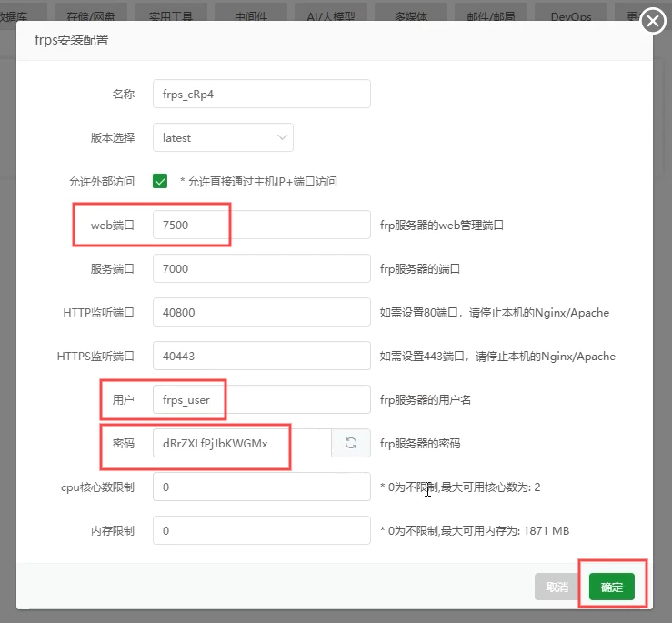The width and height of the screenshot is (672, 623).
Task: Focus the 服务端口 field 7000
Action: 261,268
